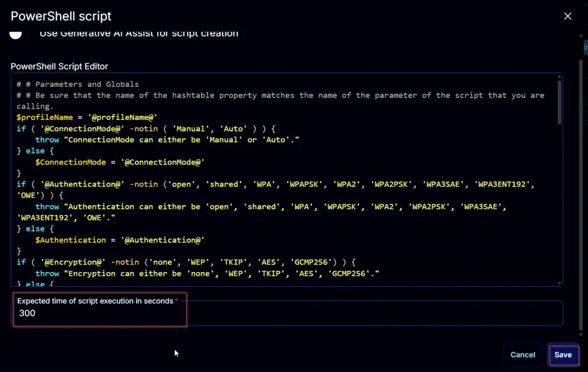
Task: Click the $ConnectionMode assignment line
Action: pyautogui.click(x=119, y=162)
